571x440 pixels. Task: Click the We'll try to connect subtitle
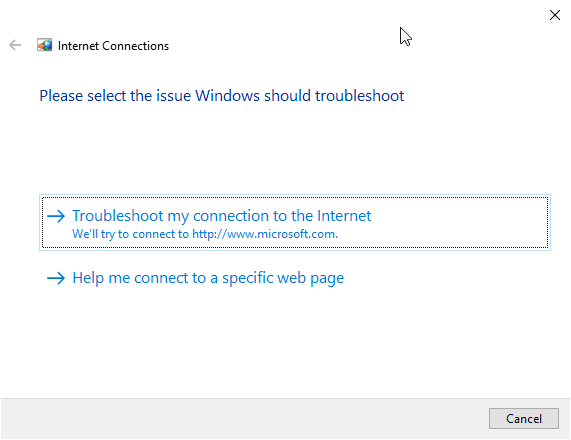coord(205,234)
